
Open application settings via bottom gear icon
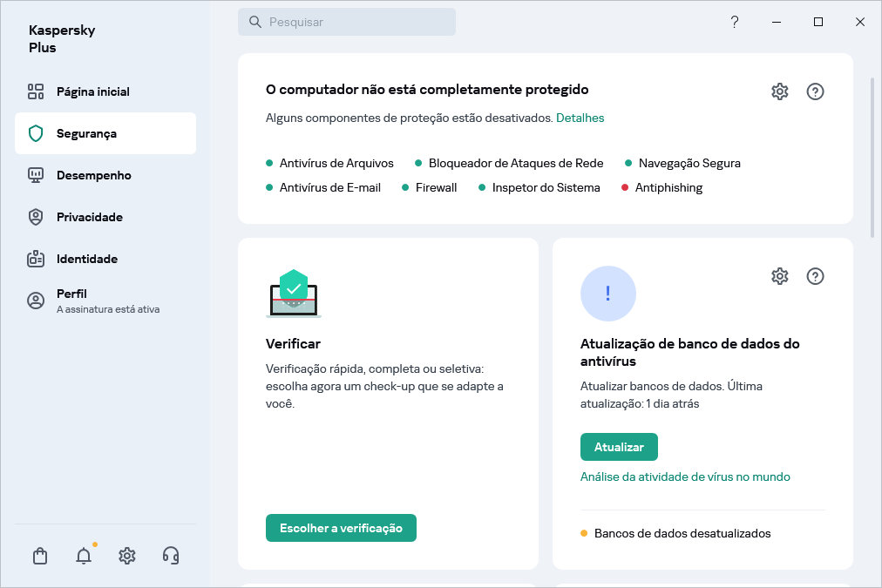[x=126, y=555]
